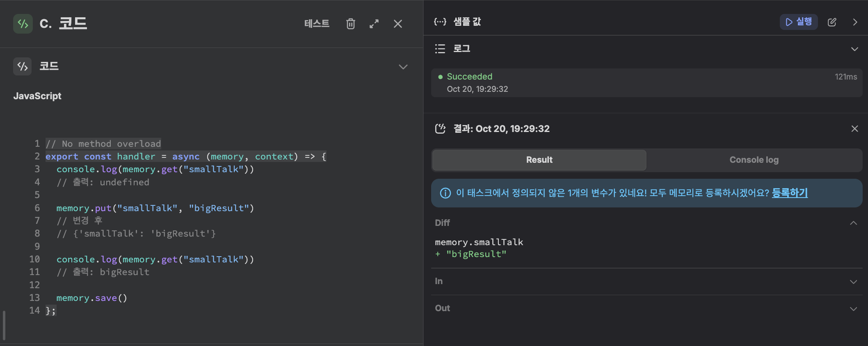Viewport: 868px width, 346px height.
Task: Close the 결과 result panel
Action: (854, 129)
